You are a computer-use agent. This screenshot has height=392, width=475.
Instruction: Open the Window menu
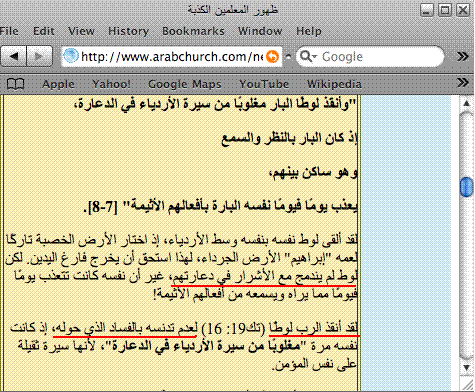260,31
